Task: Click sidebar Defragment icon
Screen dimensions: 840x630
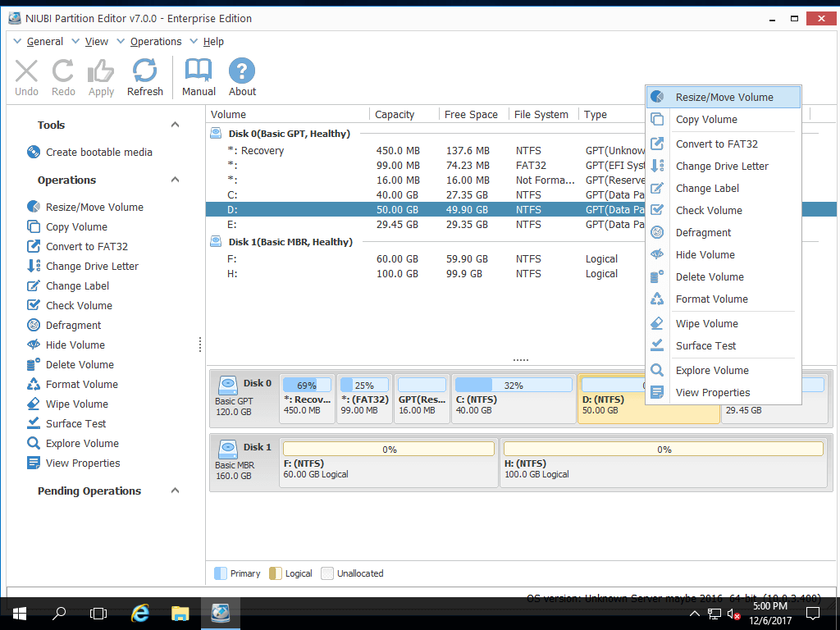Action: tap(33, 325)
